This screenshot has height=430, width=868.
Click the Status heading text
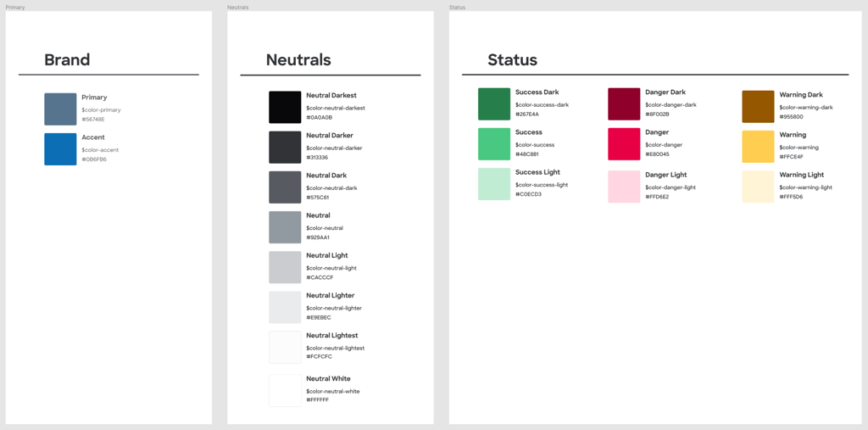(x=512, y=60)
